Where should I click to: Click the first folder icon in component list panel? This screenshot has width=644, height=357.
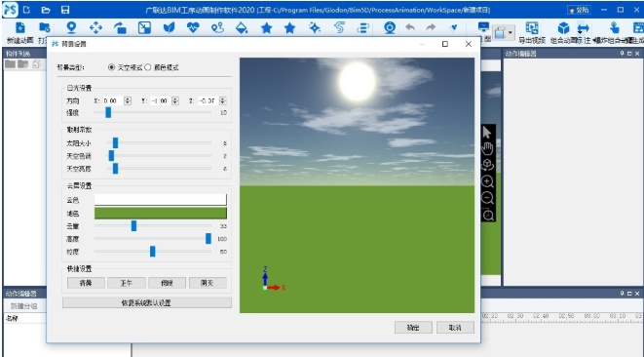(10, 63)
